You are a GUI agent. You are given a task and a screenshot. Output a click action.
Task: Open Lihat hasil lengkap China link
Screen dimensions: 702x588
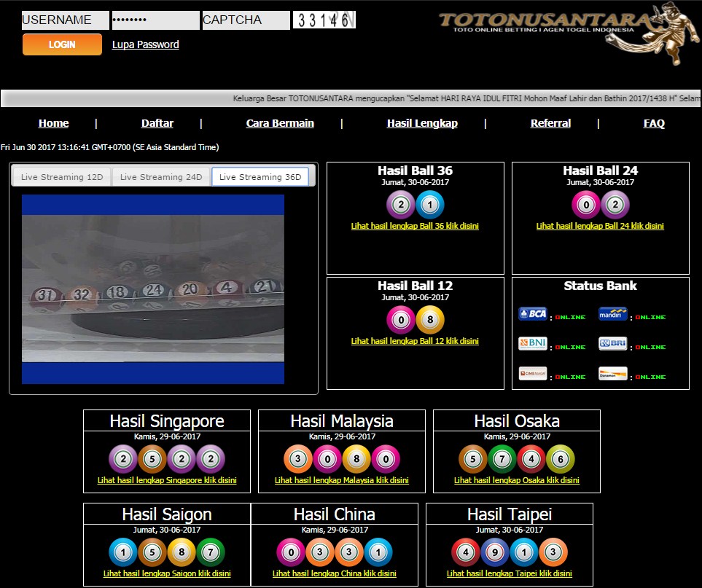[335, 573]
